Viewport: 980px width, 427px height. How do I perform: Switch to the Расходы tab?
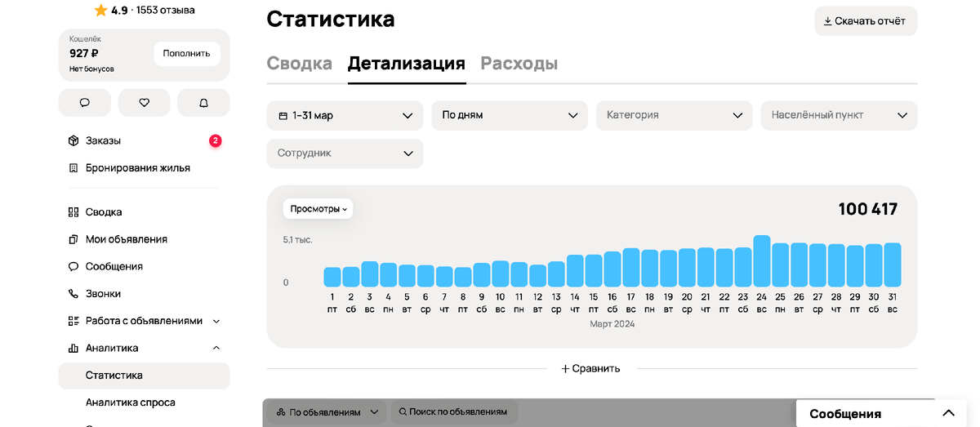click(519, 64)
